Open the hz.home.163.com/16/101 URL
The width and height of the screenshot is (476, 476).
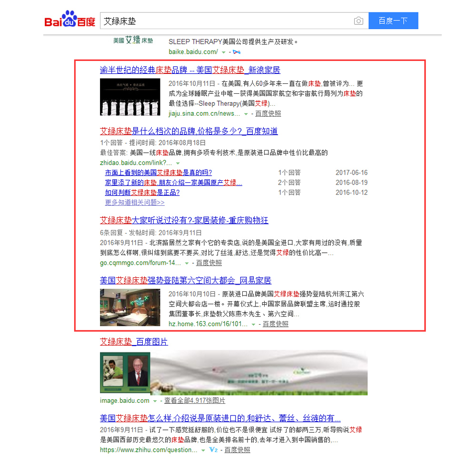tap(208, 324)
